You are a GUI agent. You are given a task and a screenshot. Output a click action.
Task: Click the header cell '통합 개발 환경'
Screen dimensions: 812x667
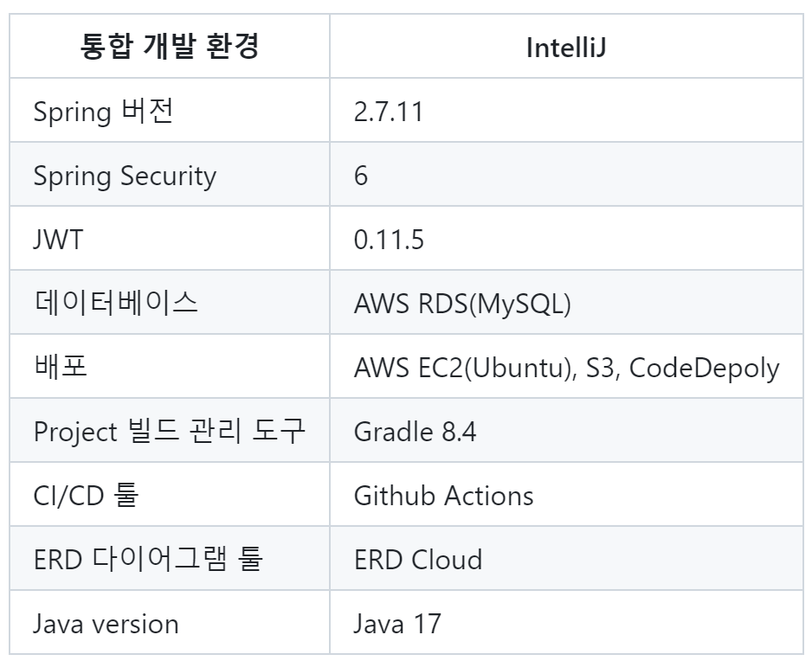(170, 46)
